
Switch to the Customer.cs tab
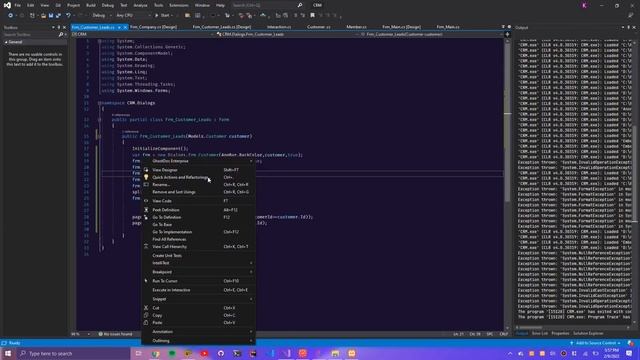[x=319, y=27]
